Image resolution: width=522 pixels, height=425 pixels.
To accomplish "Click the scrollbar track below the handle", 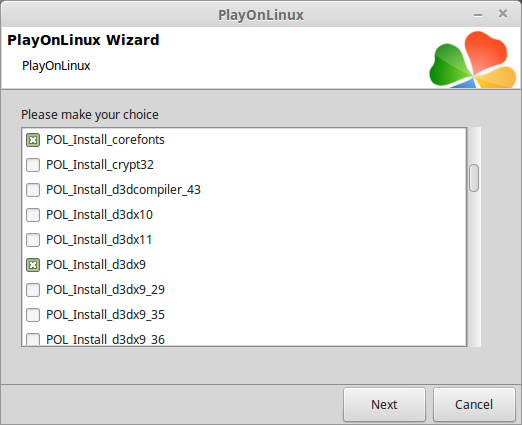I will (x=474, y=268).
